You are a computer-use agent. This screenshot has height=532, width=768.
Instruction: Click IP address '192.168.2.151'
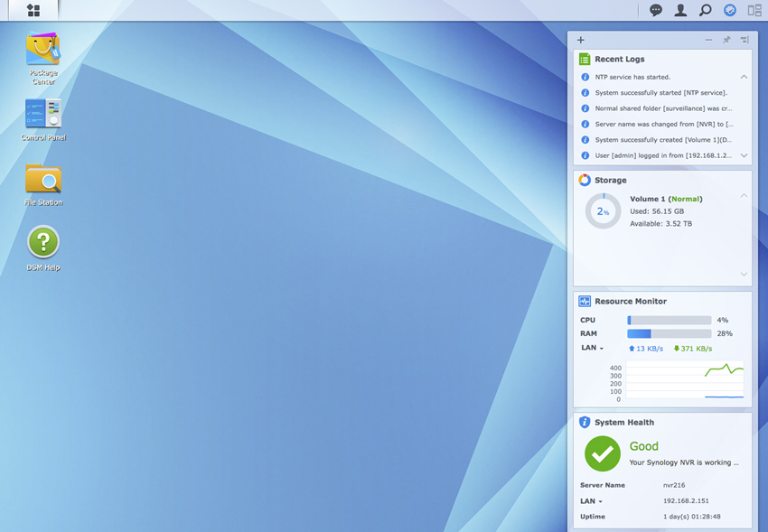(x=686, y=501)
